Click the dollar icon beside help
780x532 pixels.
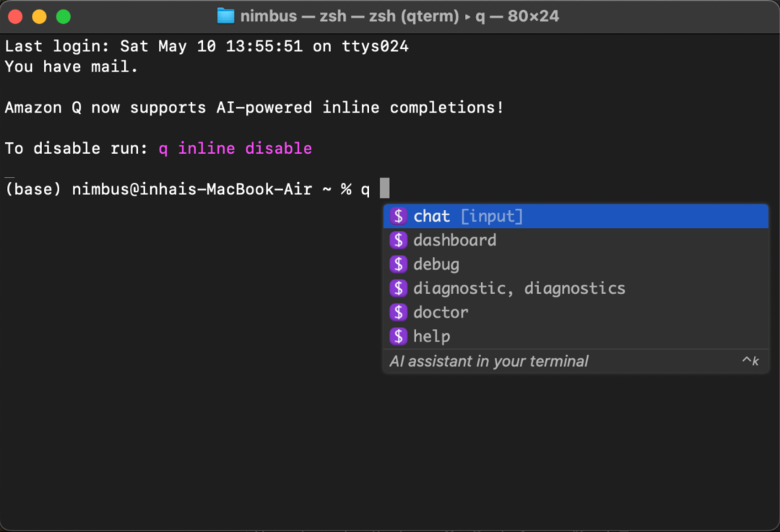click(x=398, y=336)
